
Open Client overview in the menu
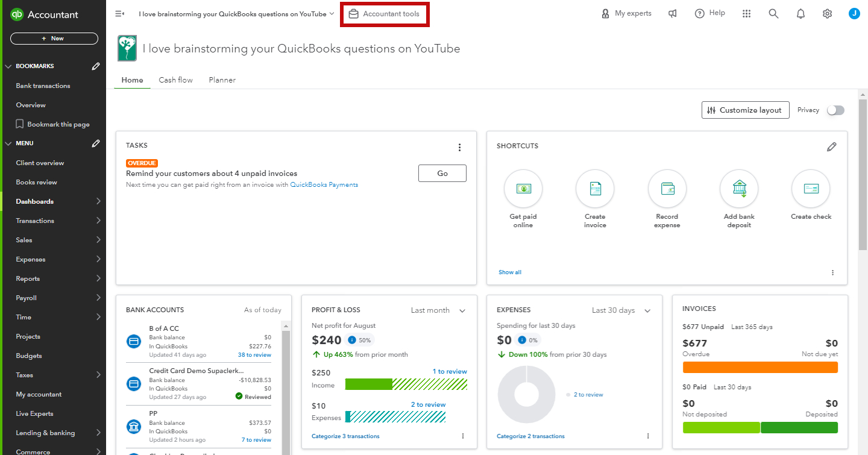(40, 163)
